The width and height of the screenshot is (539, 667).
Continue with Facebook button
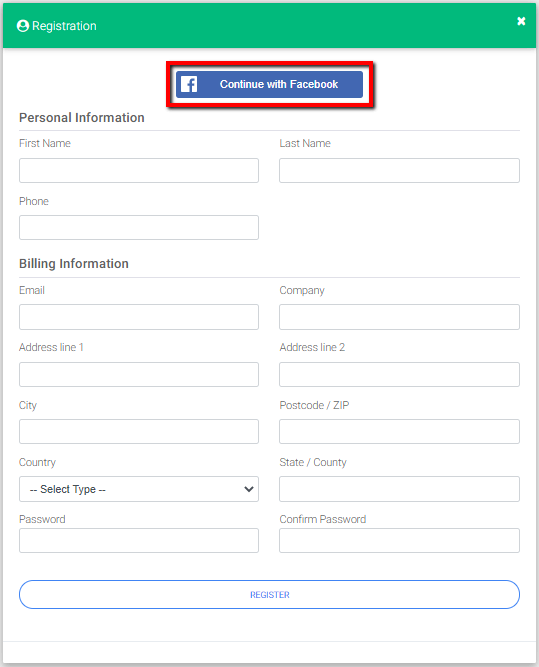(x=269, y=84)
